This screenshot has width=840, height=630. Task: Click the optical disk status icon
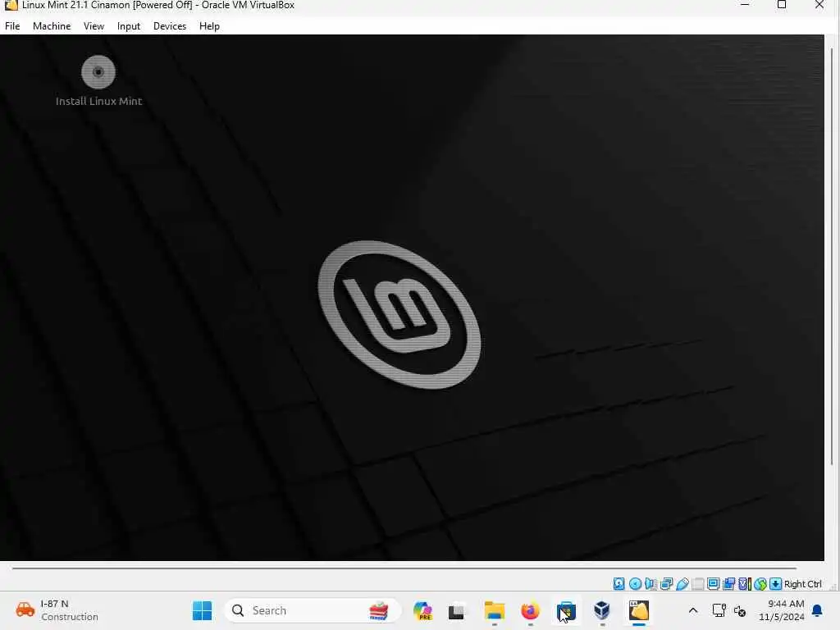click(635, 584)
